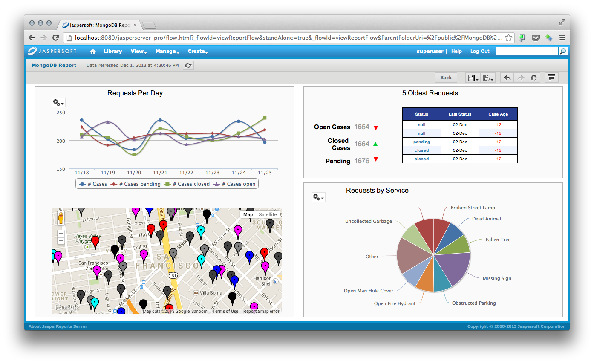Zoom out the map with minus
The image size is (594, 364).
click(x=61, y=241)
